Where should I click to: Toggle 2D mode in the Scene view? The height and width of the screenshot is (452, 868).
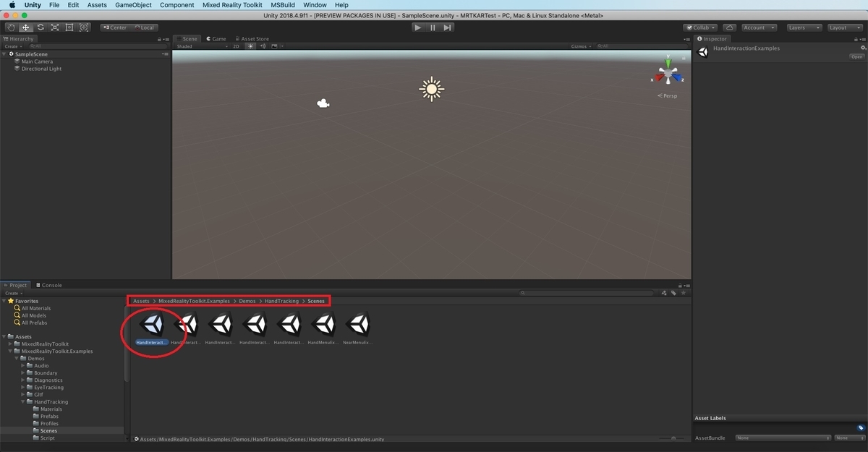[x=236, y=46]
